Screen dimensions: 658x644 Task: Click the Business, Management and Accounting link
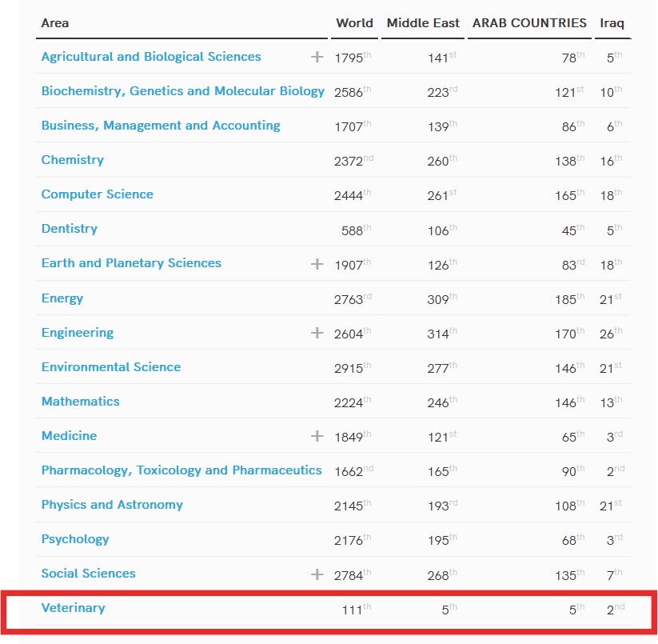pos(161,126)
